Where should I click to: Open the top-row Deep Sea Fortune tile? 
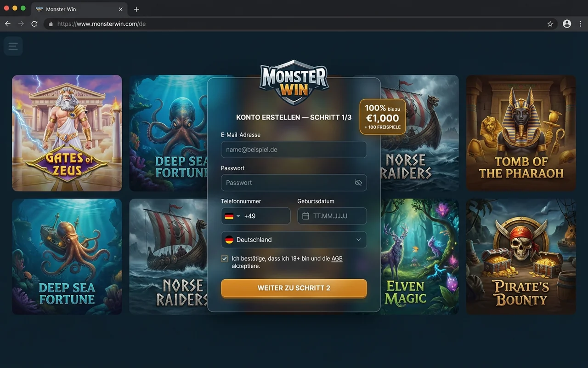point(168,133)
